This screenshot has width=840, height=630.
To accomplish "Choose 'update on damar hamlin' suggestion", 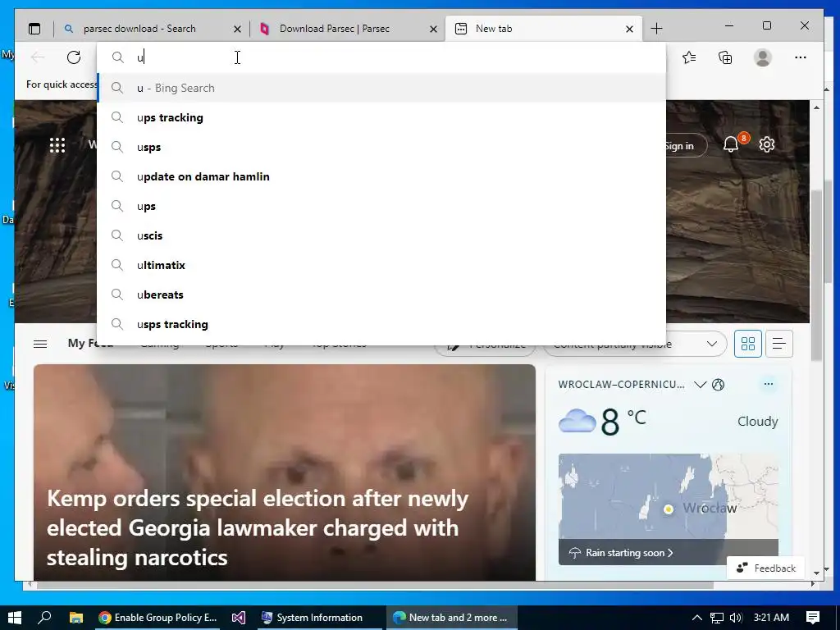I will pos(381,176).
